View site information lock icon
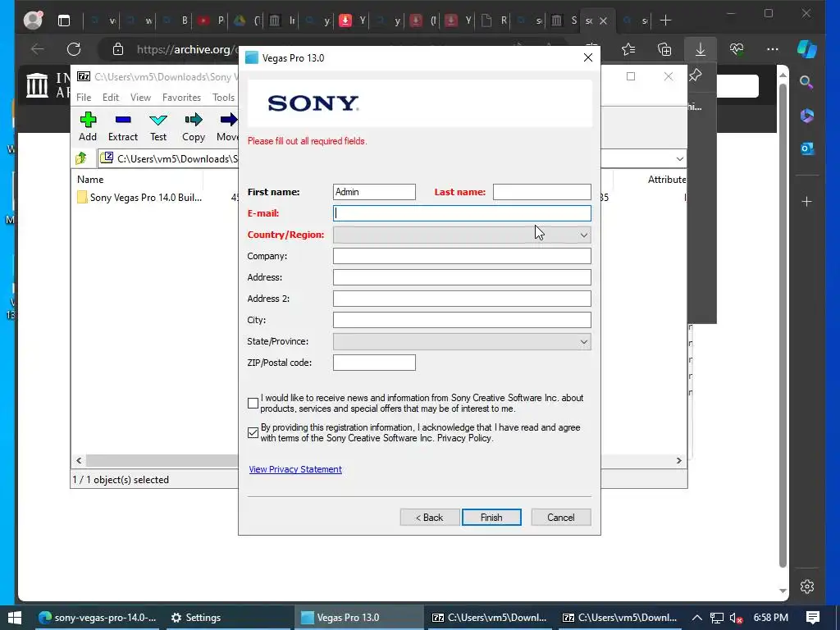 [x=118, y=49]
